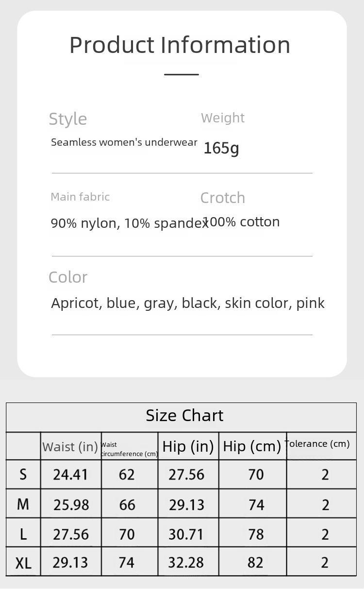Viewport: 364px width, 594px height.
Task: Select the Waist (in) column header
Action: [x=71, y=446]
